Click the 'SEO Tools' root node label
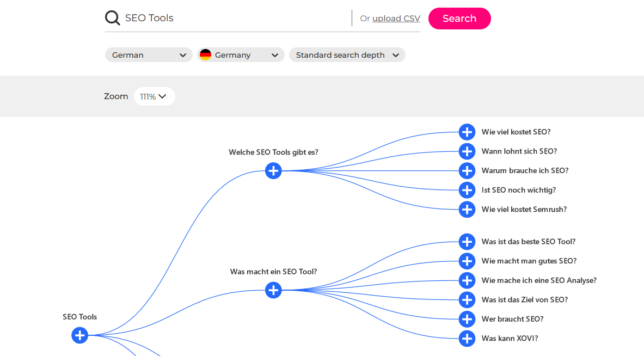 79,317
